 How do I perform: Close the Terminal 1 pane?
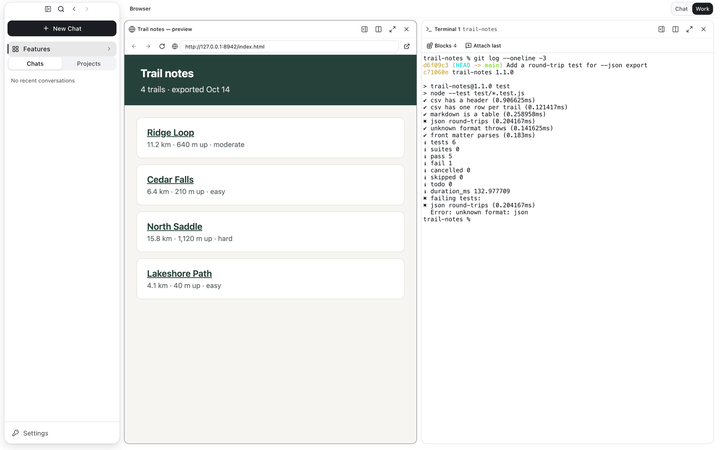coord(703,29)
